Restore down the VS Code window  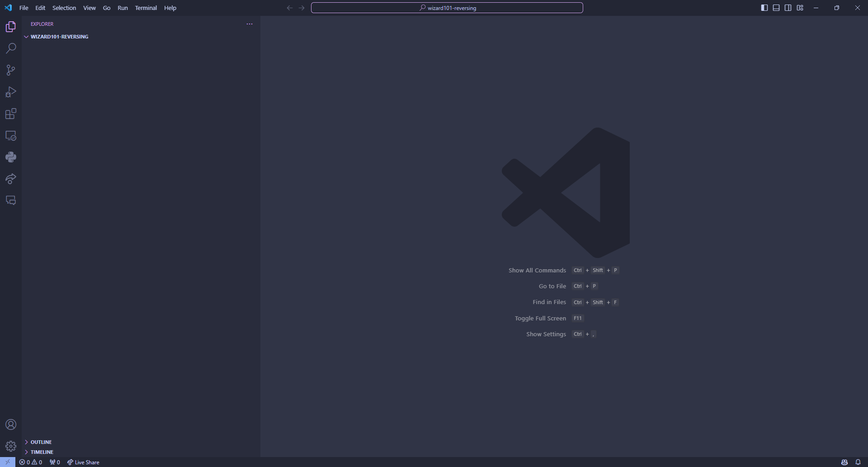coord(837,8)
